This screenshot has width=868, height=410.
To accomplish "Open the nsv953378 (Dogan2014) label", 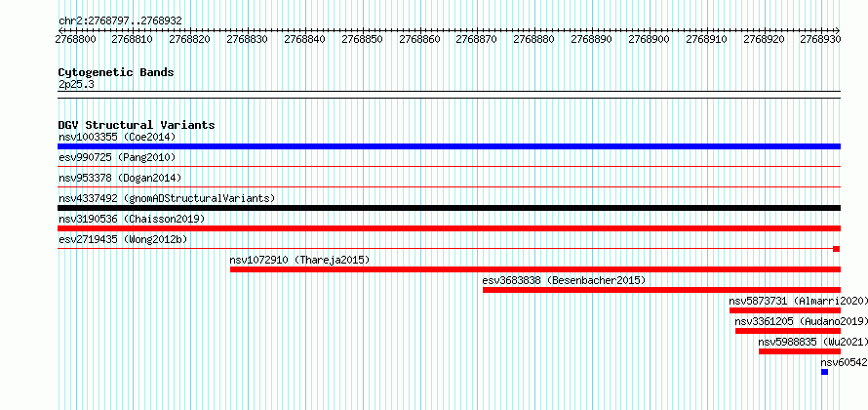I will [x=120, y=178].
